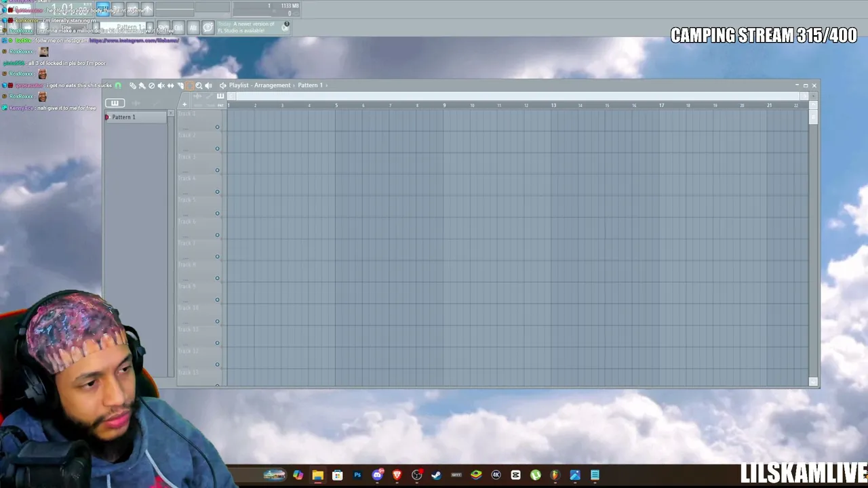The height and width of the screenshot is (488, 868).
Task: Mute Track 3 with its switch
Action: coord(218,170)
